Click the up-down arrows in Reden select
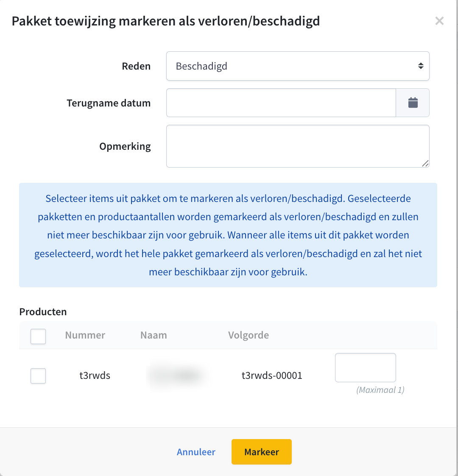Viewport: 458px width, 476px height. coord(420,66)
